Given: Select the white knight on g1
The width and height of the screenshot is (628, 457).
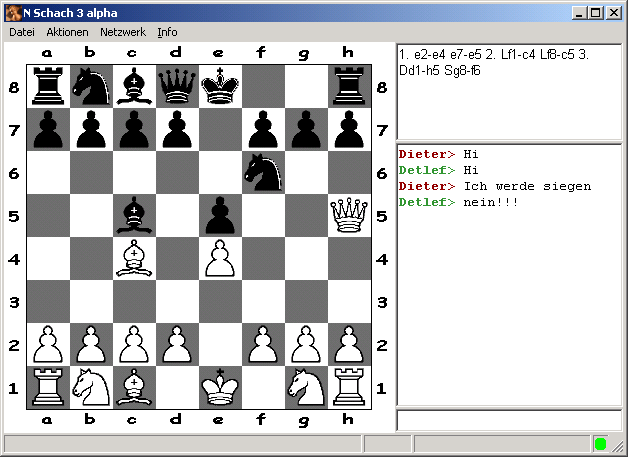Looking at the screenshot, I should click(306, 388).
